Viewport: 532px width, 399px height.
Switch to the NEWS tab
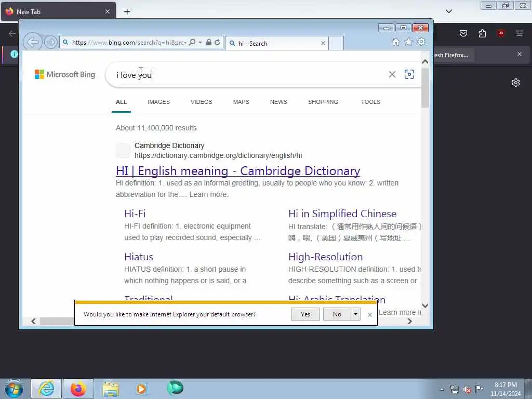tap(278, 102)
